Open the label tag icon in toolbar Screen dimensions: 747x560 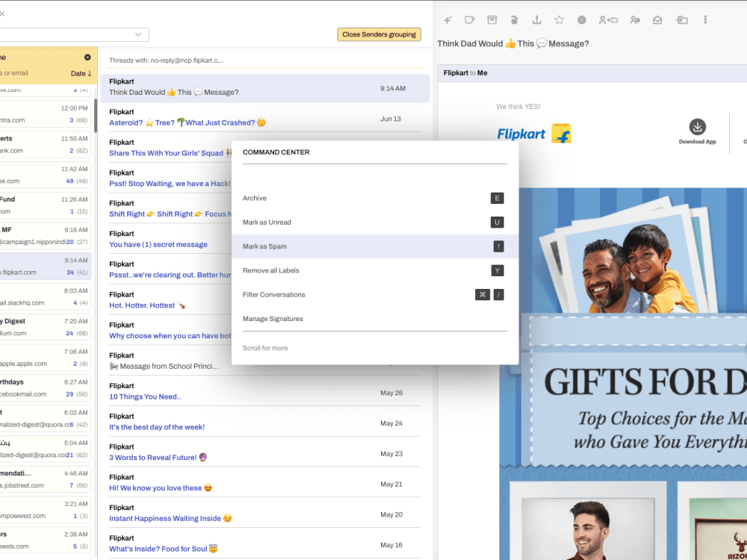468,20
